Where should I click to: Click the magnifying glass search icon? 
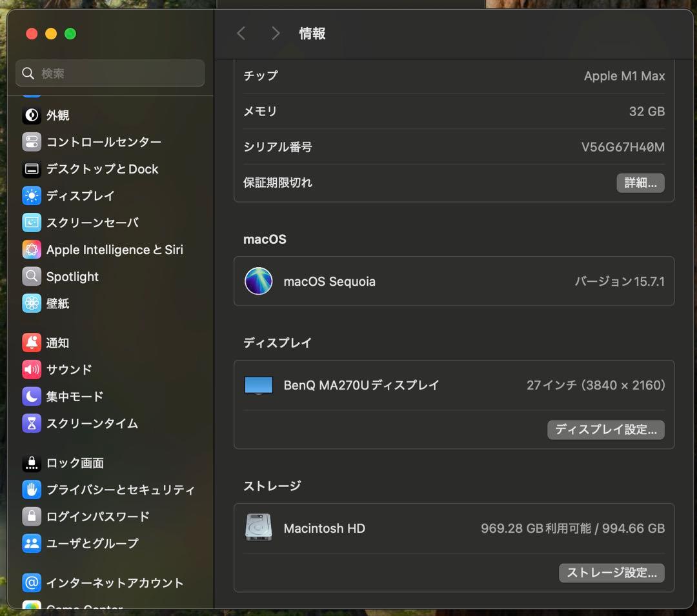pos(28,74)
